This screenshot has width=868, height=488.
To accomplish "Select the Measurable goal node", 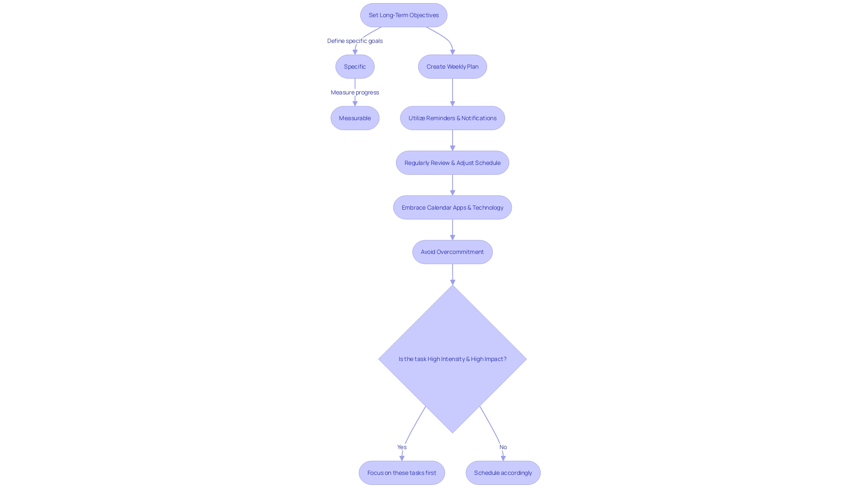I will click(355, 117).
